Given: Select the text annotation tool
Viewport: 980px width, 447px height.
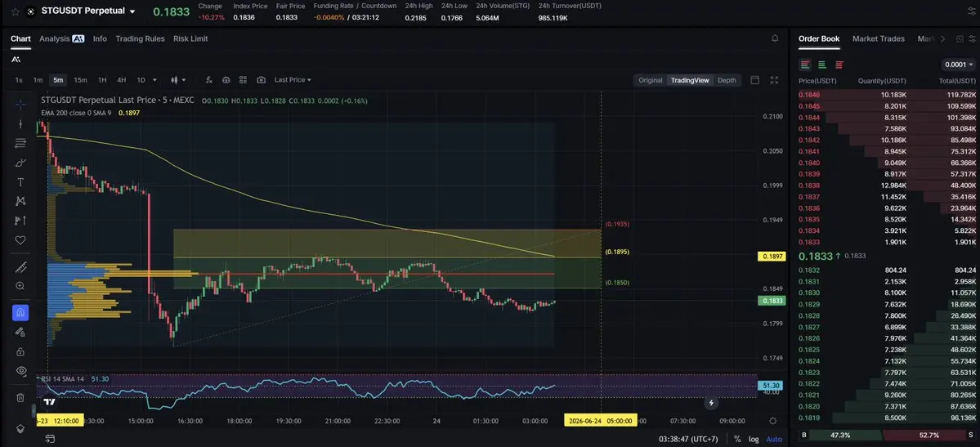Looking at the screenshot, I should click(x=20, y=182).
